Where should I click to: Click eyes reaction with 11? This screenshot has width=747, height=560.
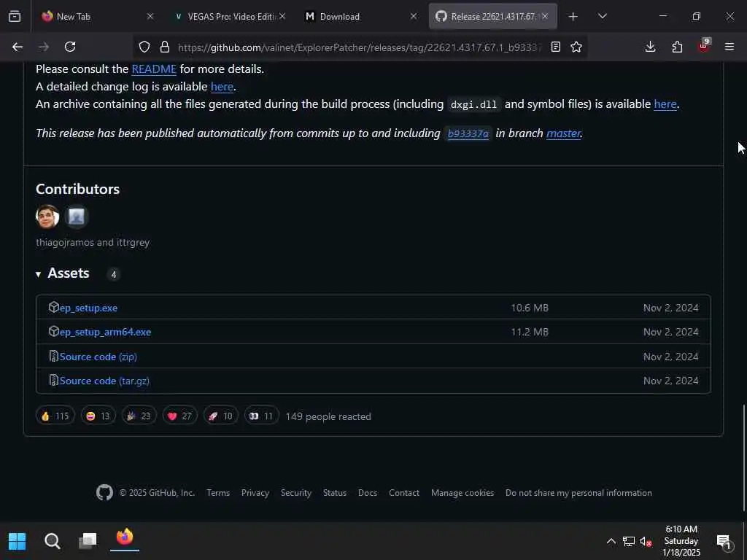(x=262, y=416)
